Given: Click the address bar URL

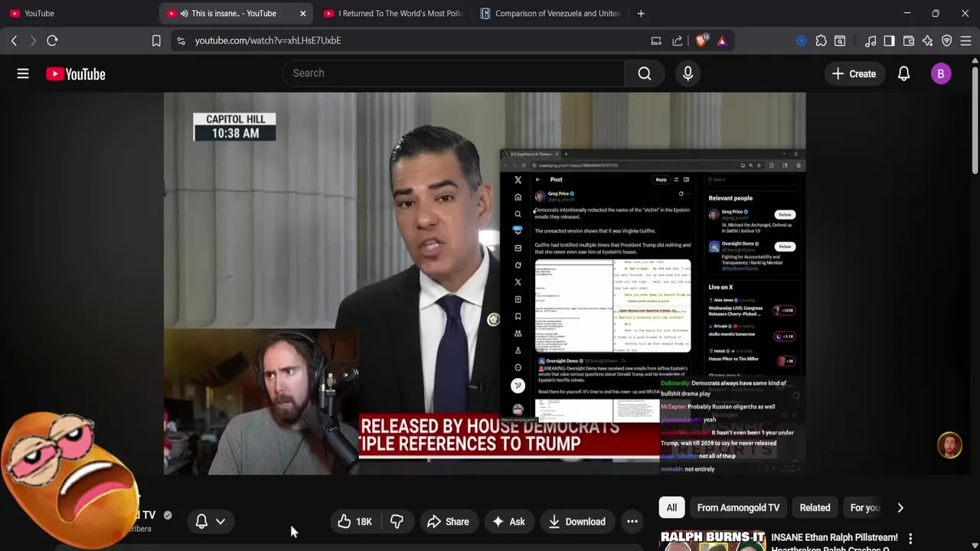Looking at the screenshot, I should tap(268, 41).
